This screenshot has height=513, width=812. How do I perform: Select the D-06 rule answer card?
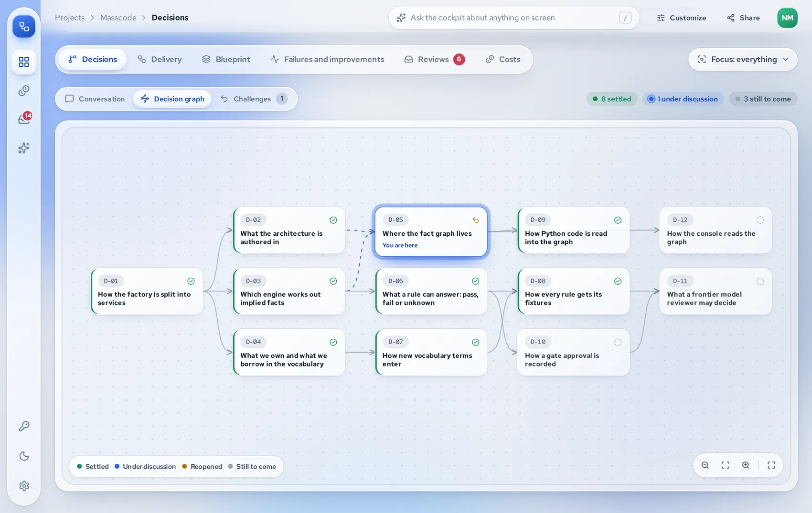(x=431, y=291)
